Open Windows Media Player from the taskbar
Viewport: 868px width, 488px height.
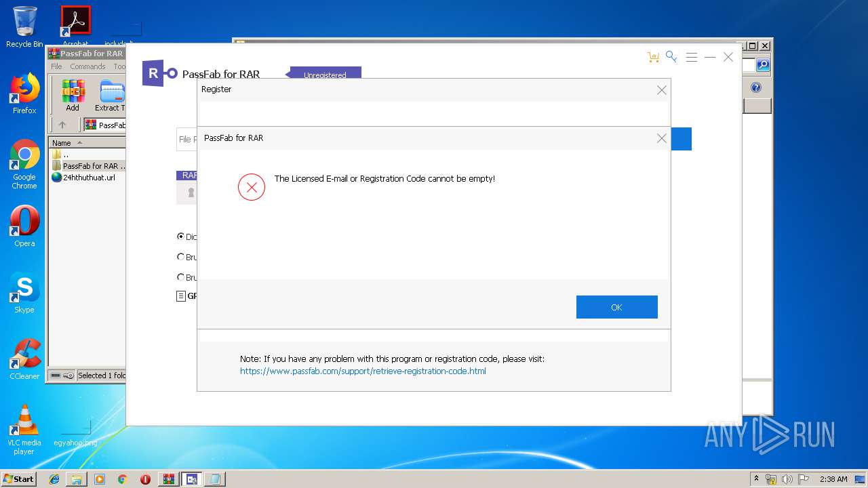[x=100, y=479]
